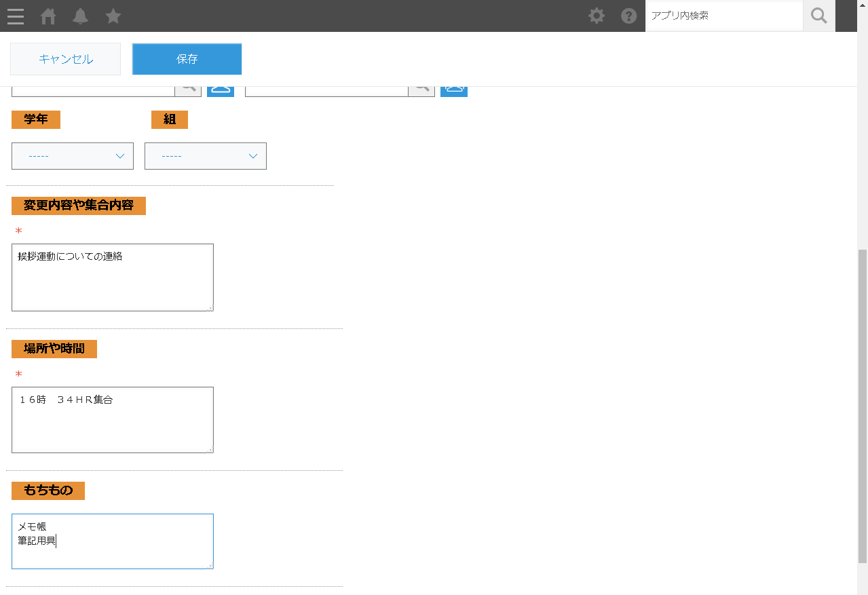Open the help question mark
The width and height of the screenshot is (868, 595).
[x=629, y=16]
